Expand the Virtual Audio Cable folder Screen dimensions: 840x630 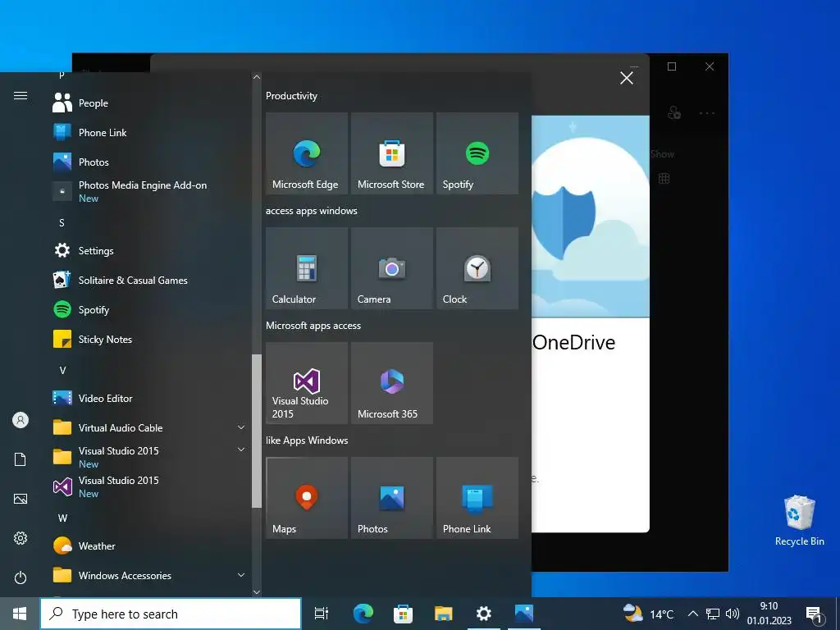[x=149, y=427]
